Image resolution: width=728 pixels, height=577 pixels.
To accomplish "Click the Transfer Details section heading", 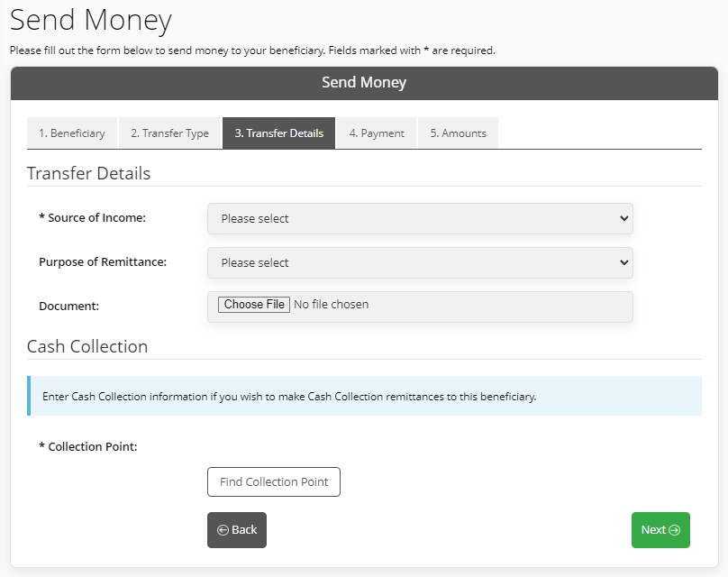I will click(x=88, y=173).
